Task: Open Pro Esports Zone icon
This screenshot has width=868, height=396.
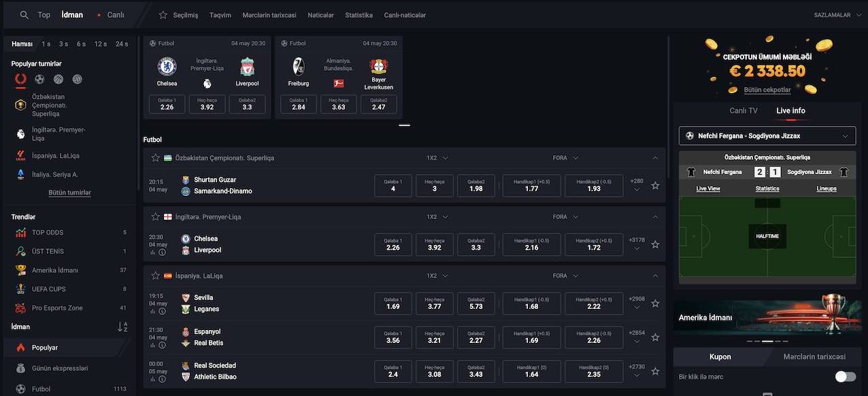Action: click(x=20, y=308)
